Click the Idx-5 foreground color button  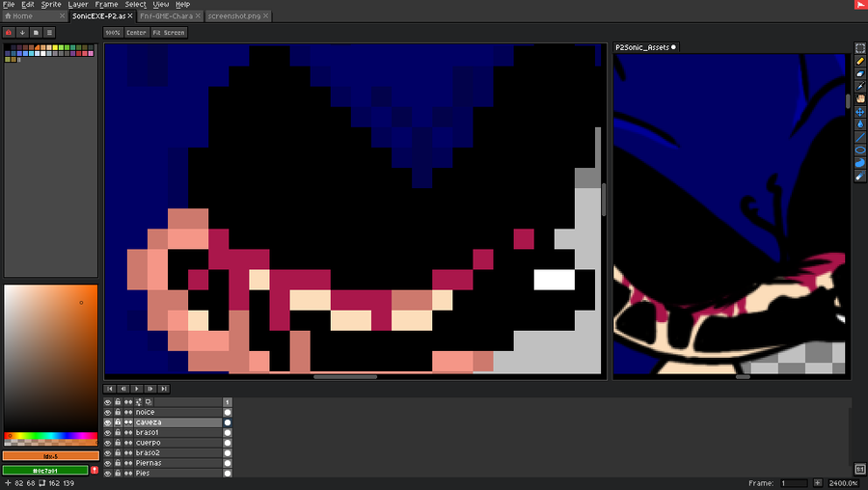click(50, 456)
